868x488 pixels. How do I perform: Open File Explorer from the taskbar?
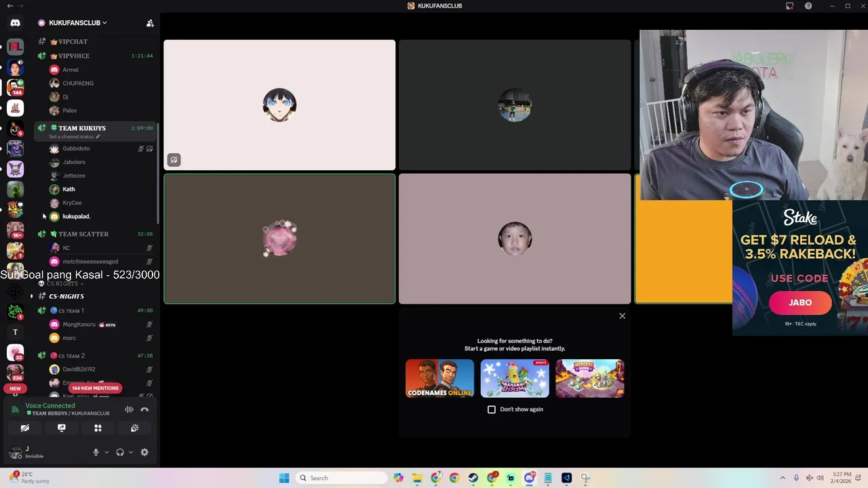417,478
